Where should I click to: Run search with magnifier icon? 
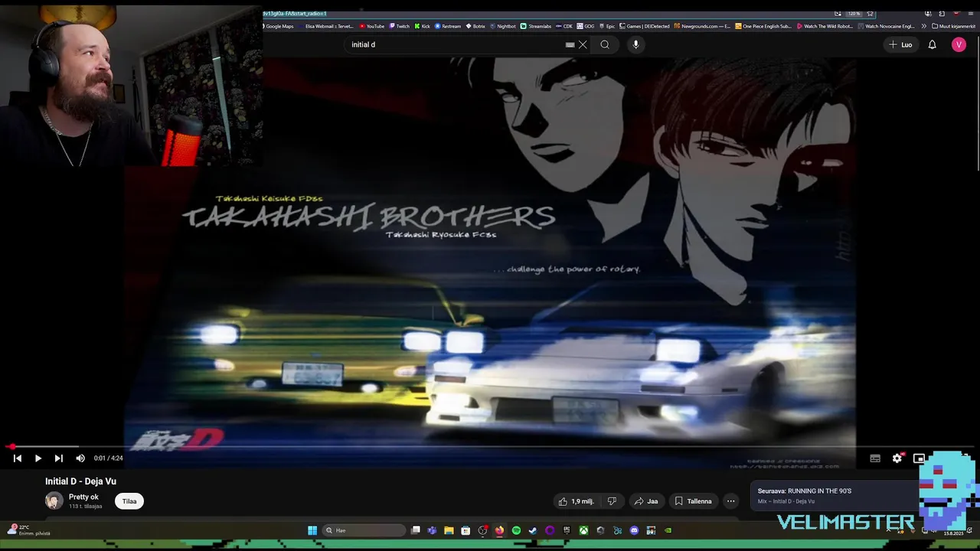coord(605,44)
